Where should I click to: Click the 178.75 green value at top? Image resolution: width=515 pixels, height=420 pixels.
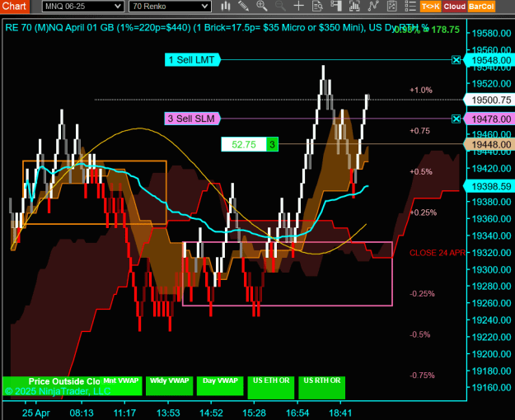tap(445, 30)
